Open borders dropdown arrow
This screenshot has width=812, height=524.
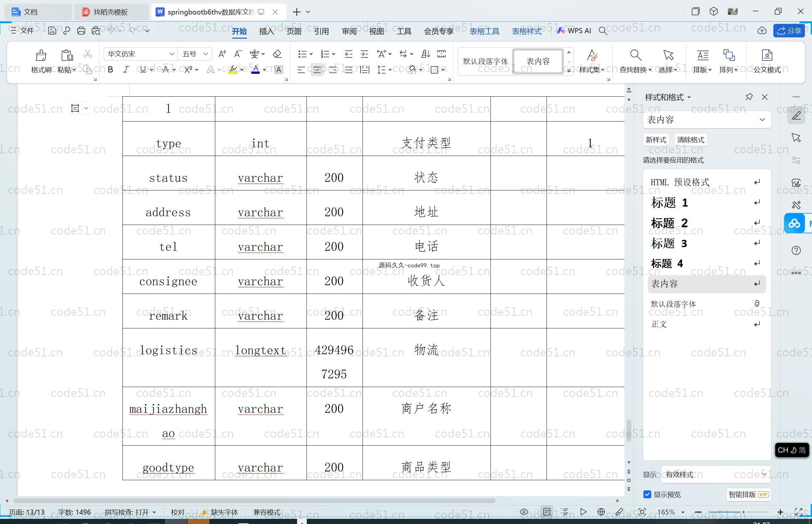pos(443,70)
